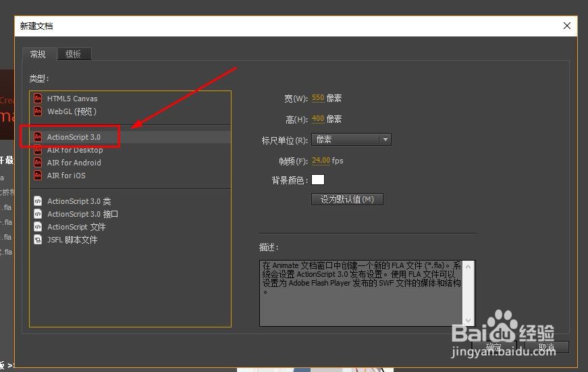This screenshot has width=588, height=372.
Task: Switch to the 常规 tab
Action: coord(38,54)
